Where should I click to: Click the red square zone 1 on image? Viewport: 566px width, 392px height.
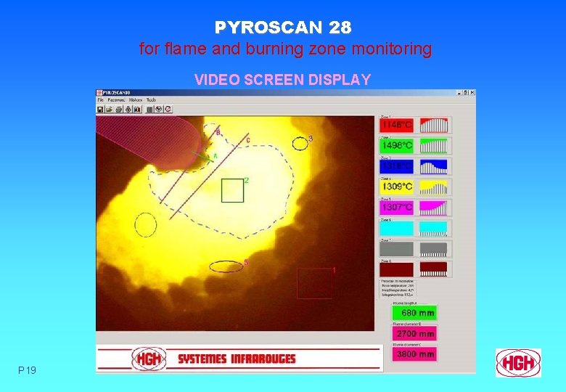click(x=314, y=283)
